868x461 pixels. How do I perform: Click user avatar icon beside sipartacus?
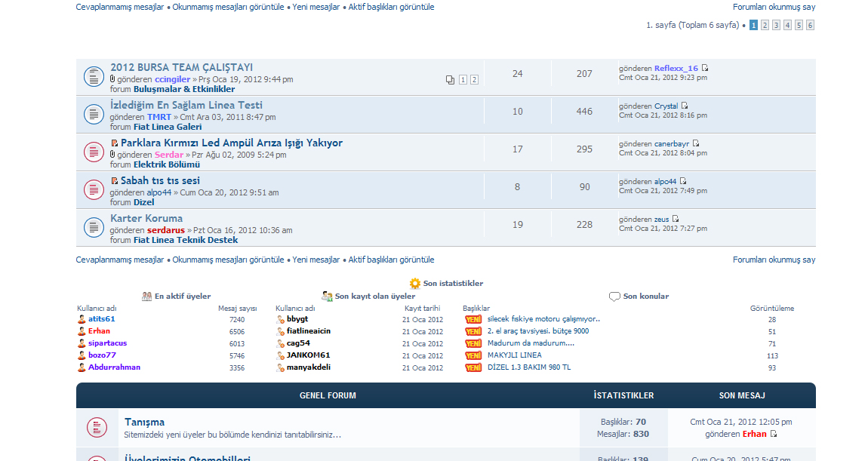(x=82, y=343)
